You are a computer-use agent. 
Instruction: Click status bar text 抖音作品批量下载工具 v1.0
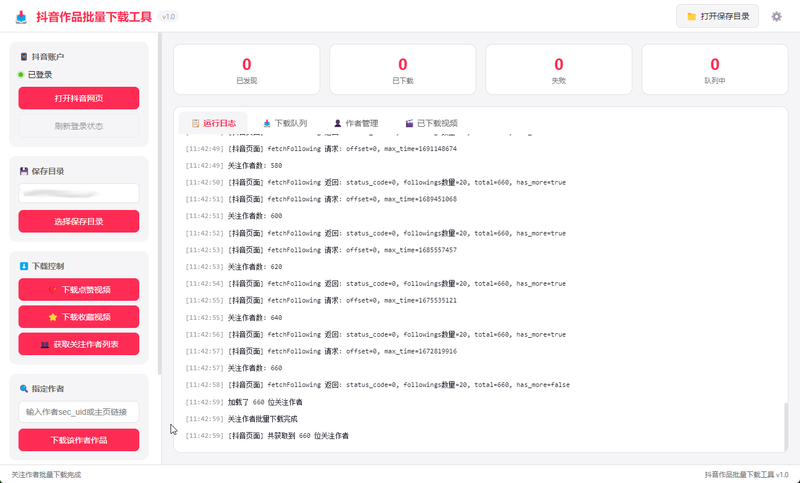(x=746, y=475)
